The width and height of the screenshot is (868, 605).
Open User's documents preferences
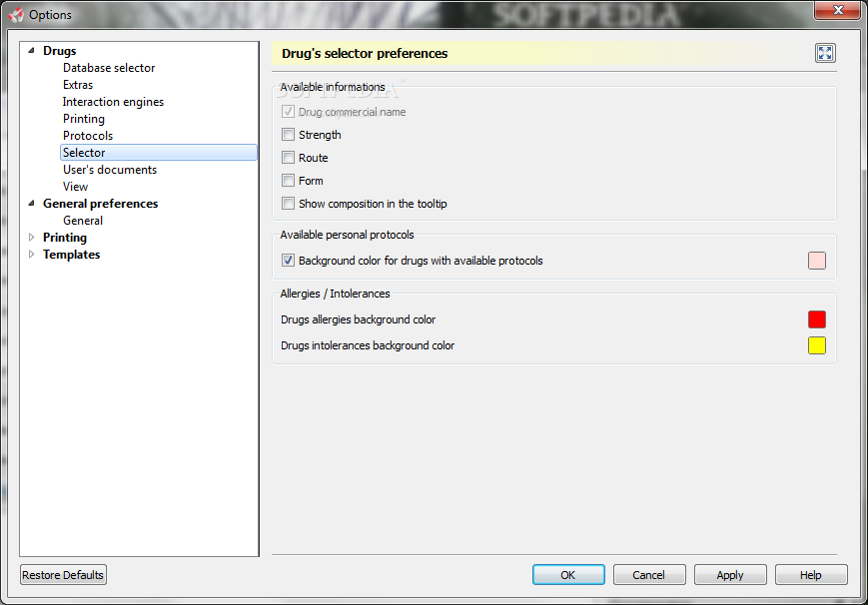[x=110, y=170]
